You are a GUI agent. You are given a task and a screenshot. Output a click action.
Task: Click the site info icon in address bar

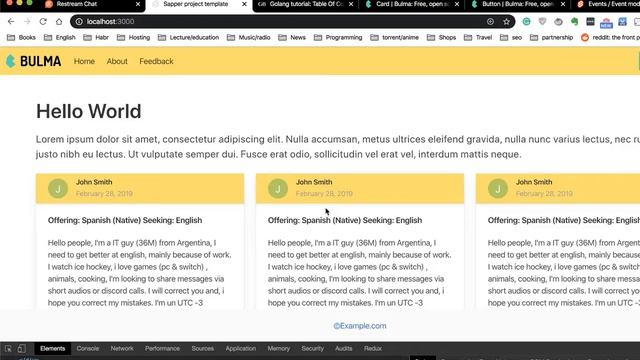pos(79,22)
